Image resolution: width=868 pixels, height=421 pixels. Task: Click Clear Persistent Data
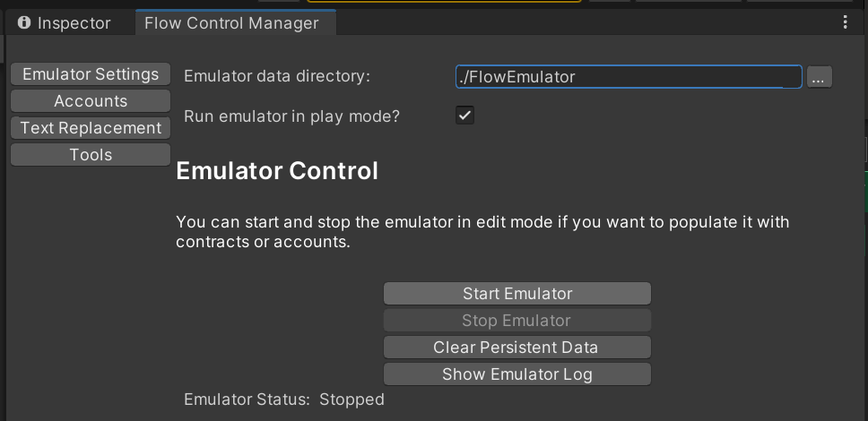tap(517, 348)
